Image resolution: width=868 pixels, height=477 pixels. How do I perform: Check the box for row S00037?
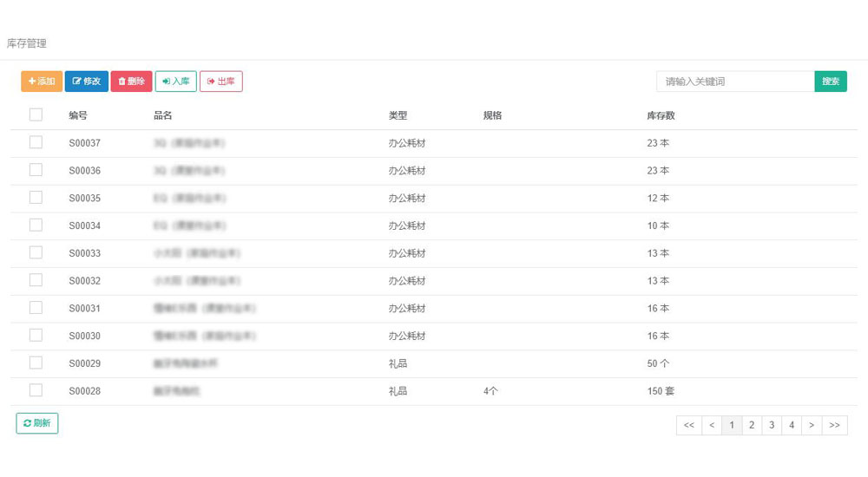(36, 142)
